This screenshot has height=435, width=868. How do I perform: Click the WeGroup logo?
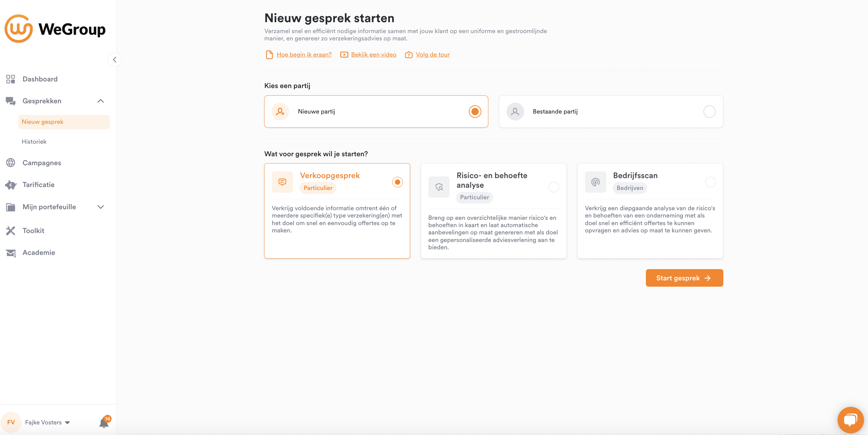coord(55,29)
